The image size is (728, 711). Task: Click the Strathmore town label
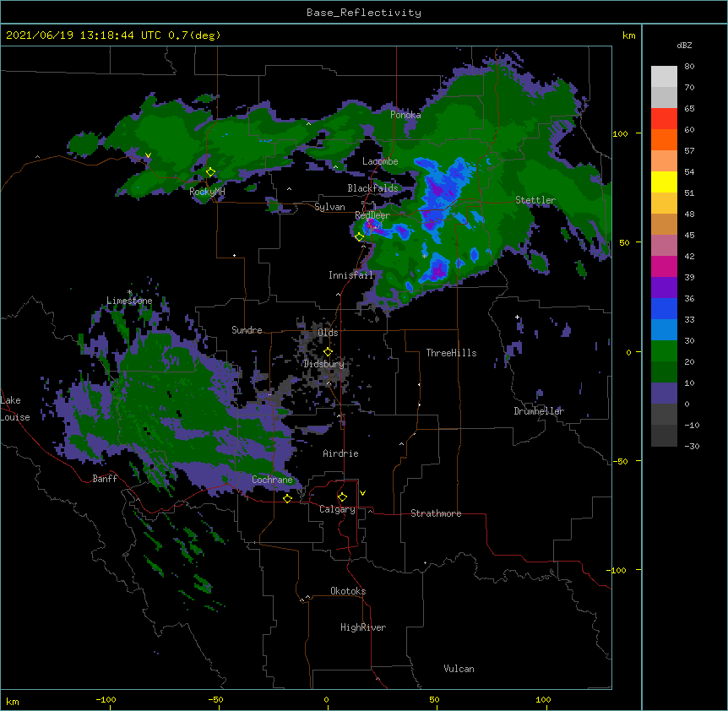[x=436, y=513]
